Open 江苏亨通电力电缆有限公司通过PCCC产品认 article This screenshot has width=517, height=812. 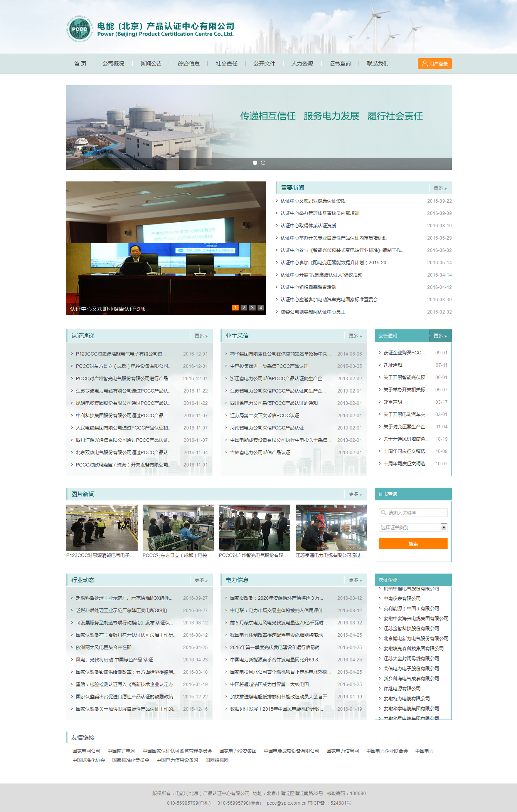coord(124,391)
